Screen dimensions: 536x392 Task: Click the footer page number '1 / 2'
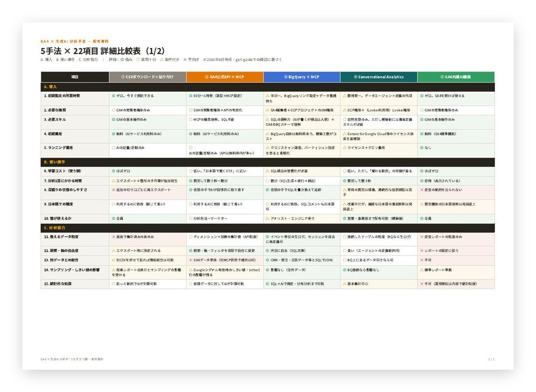[491, 359]
